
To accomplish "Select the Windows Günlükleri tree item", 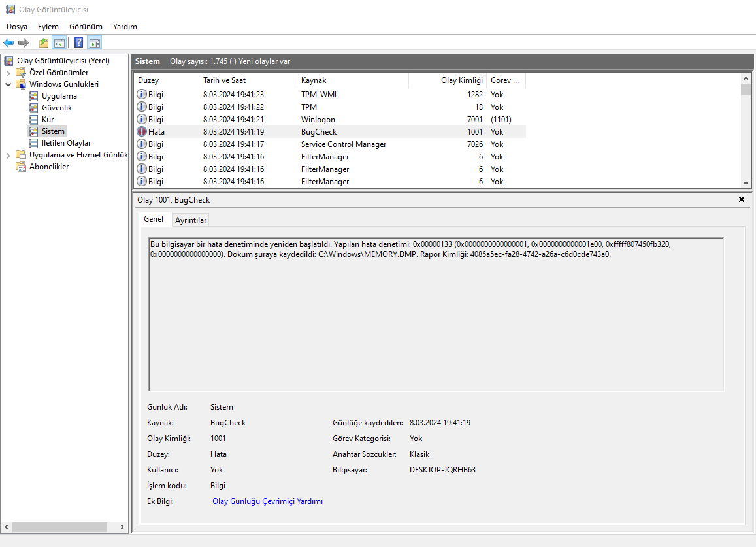I will 63,84.
